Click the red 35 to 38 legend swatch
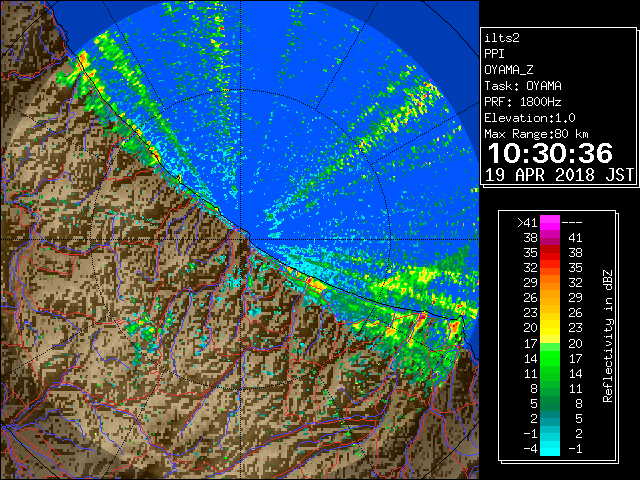Viewport: 640px width, 480px height. coord(550,253)
